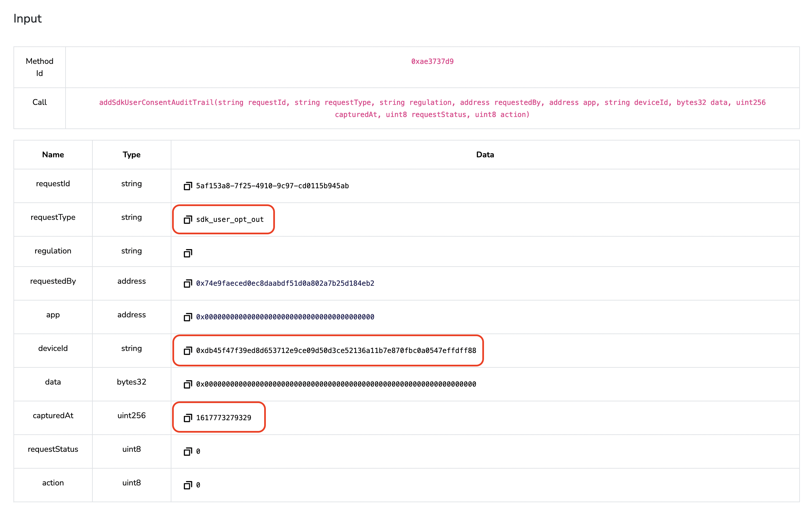Click the Type column header
This screenshot has height=515, width=812.
131,155
